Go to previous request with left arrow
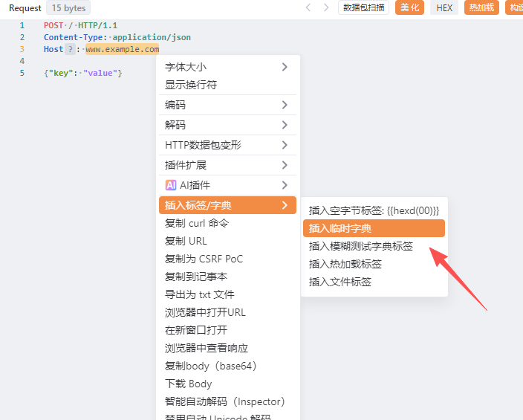Screen dimensions: 523x420 pos(308,7)
